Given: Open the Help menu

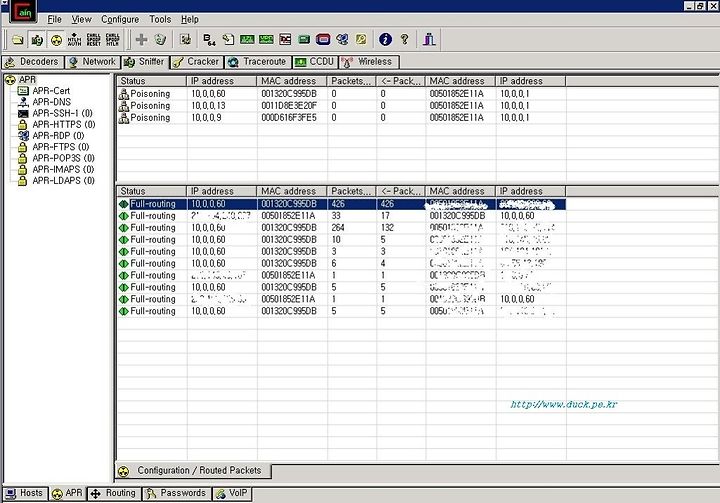Looking at the screenshot, I should (190, 19).
